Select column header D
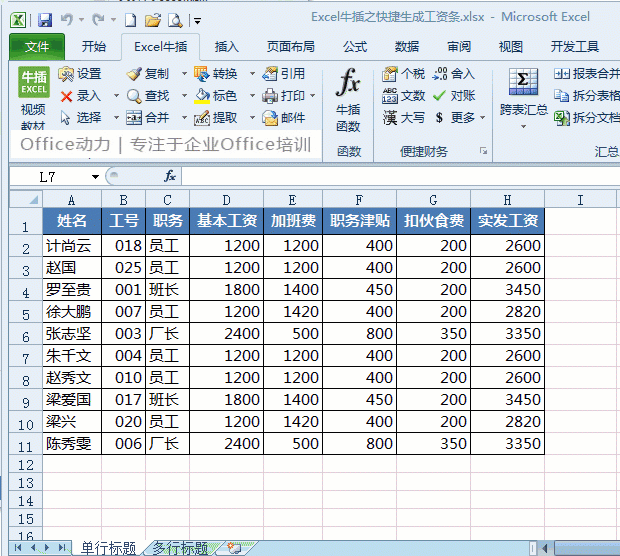Viewport: 620px width, 556px height. point(226,200)
